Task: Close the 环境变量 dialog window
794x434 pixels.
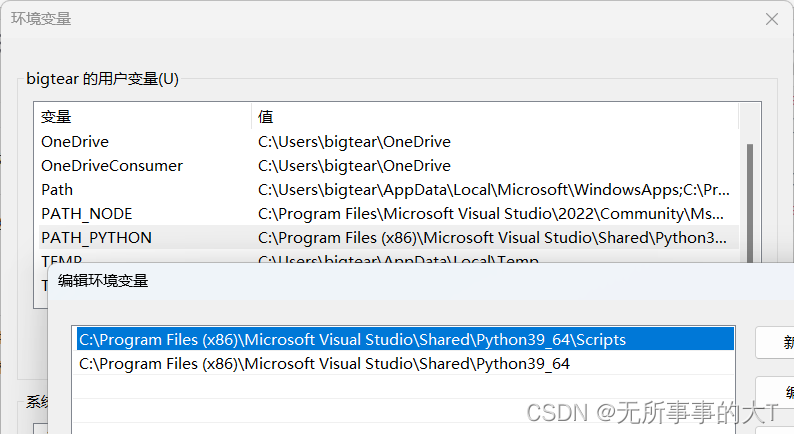Action: (x=772, y=19)
